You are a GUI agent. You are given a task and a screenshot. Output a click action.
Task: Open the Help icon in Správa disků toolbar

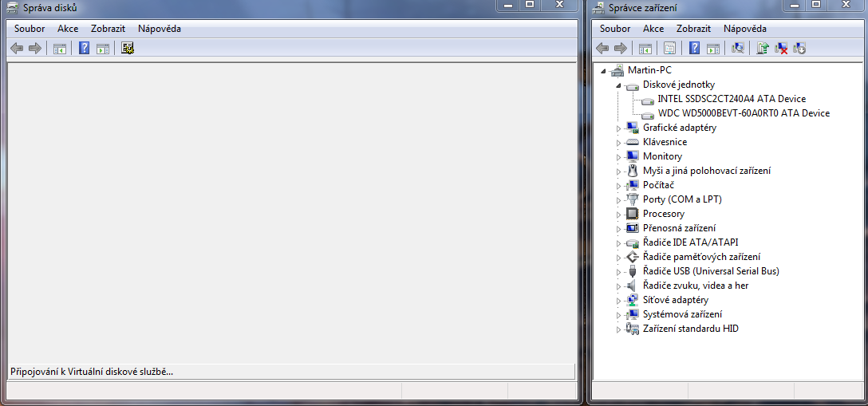click(x=84, y=48)
